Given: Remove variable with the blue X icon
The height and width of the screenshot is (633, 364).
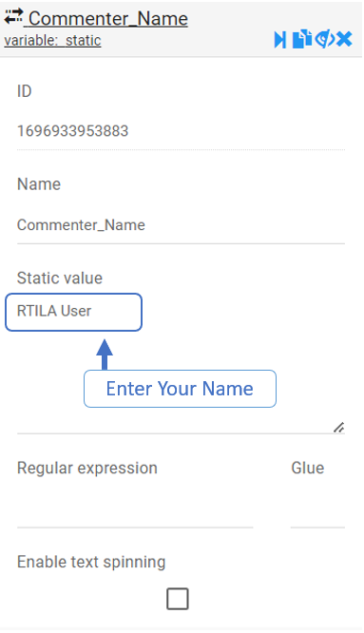Looking at the screenshot, I should point(344,40).
